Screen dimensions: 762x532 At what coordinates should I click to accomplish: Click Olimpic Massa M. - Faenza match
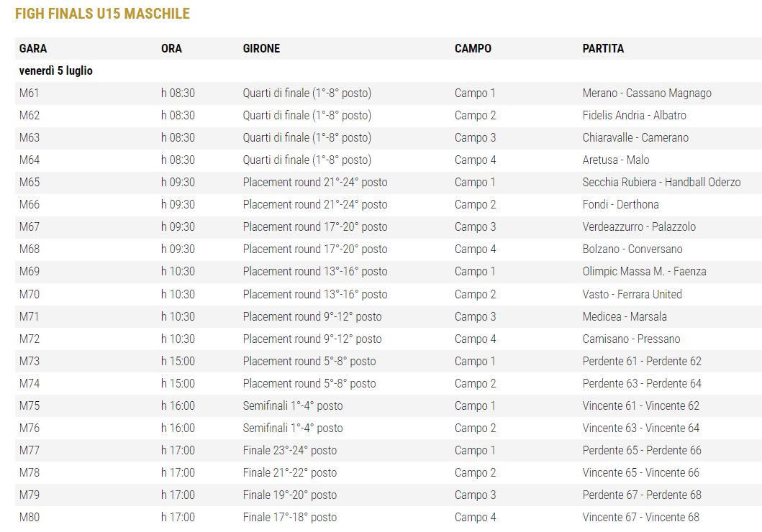[x=645, y=272]
